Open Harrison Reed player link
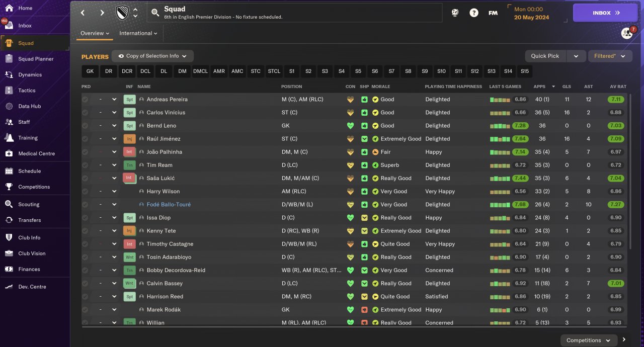This screenshot has width=644, height=347. pos(165,297)
